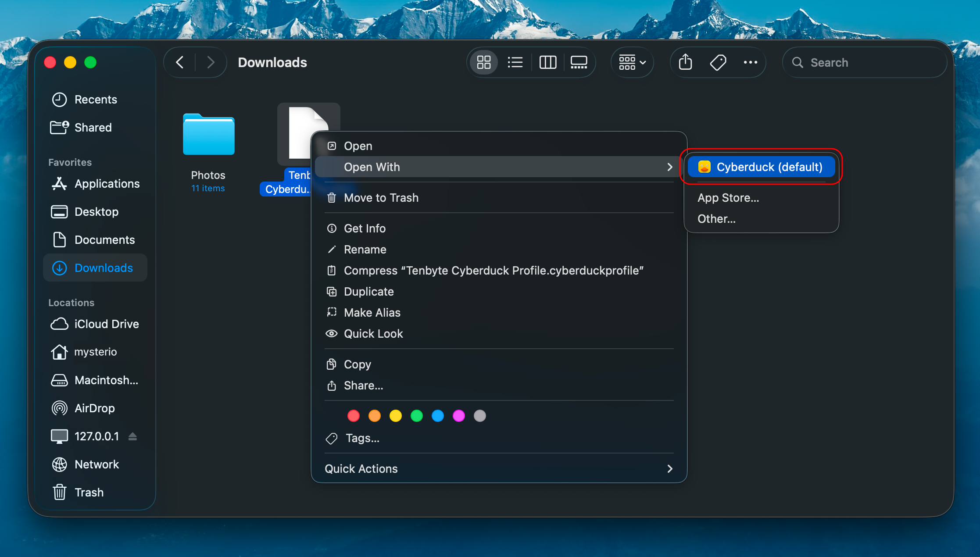The width and height of the screenshot is (980, 557).
Task: Select icon grid view in the toolbar
Action: click(x=483, y=62)
